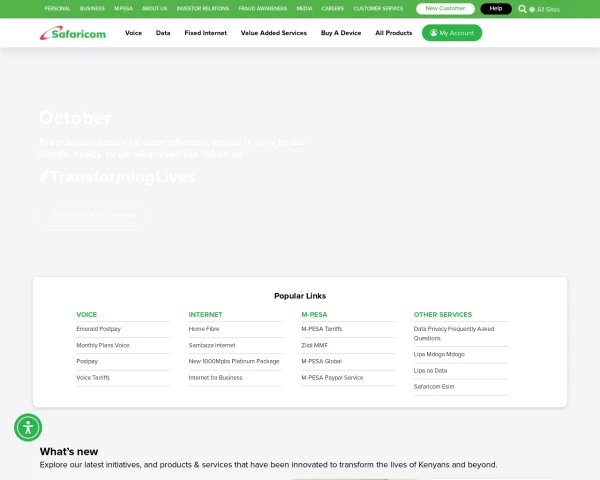This screenshot has width=600, height=480.
Task: Open Value Added Services menu
Action: (274, 33)
